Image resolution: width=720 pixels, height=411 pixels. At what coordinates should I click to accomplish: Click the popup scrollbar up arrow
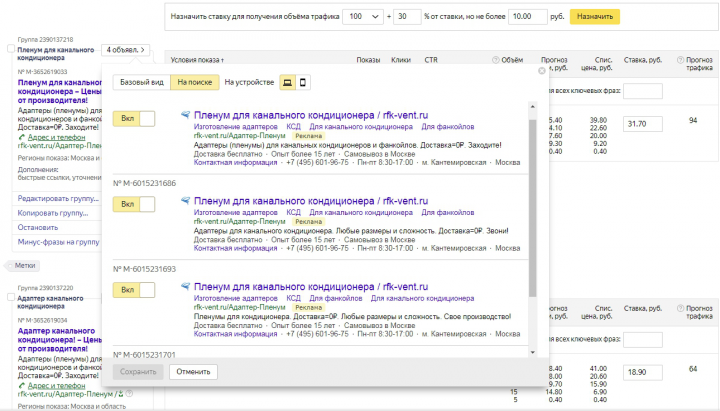coord(533,107)
